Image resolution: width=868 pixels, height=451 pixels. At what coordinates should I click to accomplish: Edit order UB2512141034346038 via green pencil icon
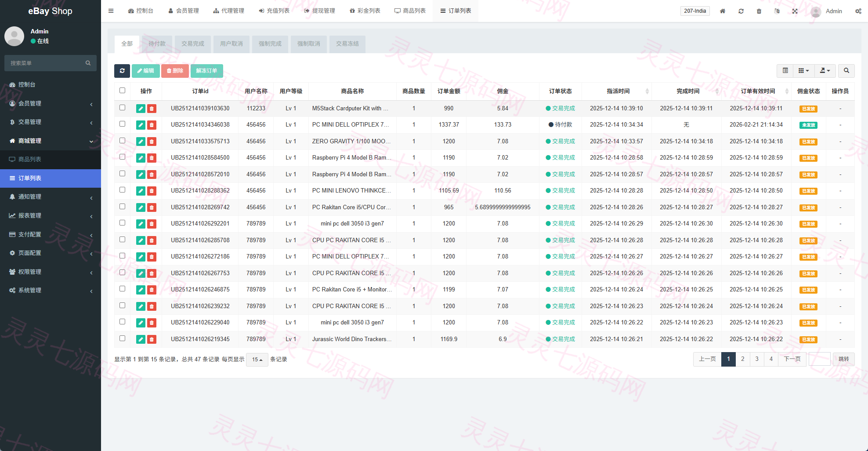(141, 125)
